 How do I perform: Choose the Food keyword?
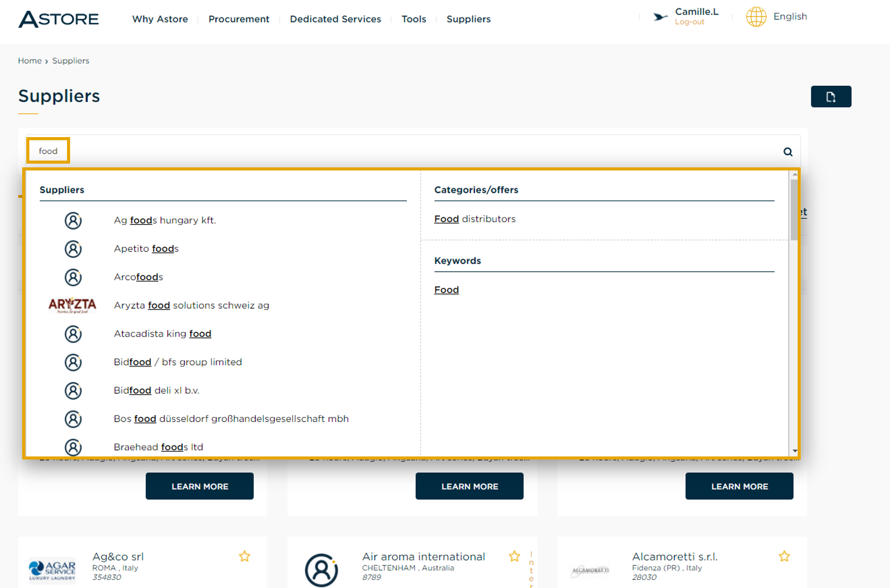point(446,290)
